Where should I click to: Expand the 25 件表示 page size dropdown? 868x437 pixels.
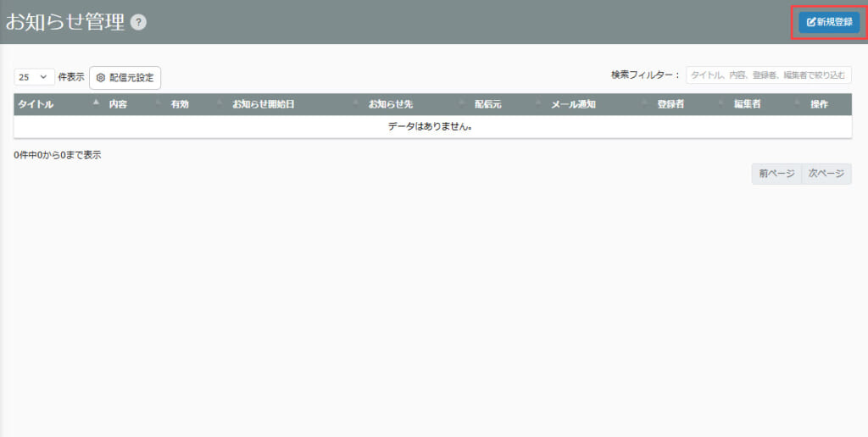point(34,77)
